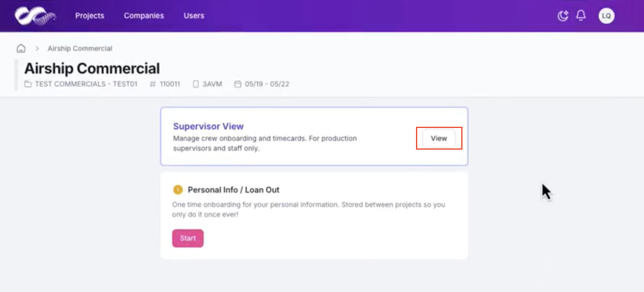644x292 pixels.
Task: Click the infinity logo in header
Action: click(x=35, y=16)
